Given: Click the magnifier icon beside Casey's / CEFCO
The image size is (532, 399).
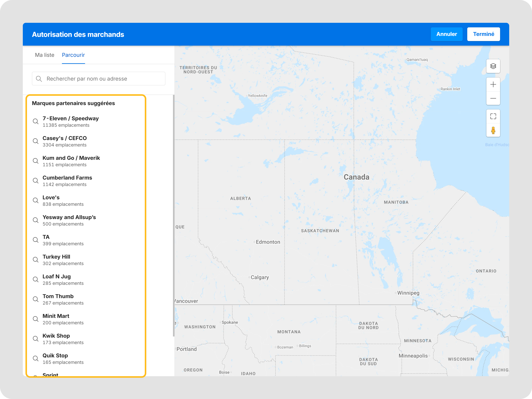Looking at the screenshot, I should [x=36, y=141].
